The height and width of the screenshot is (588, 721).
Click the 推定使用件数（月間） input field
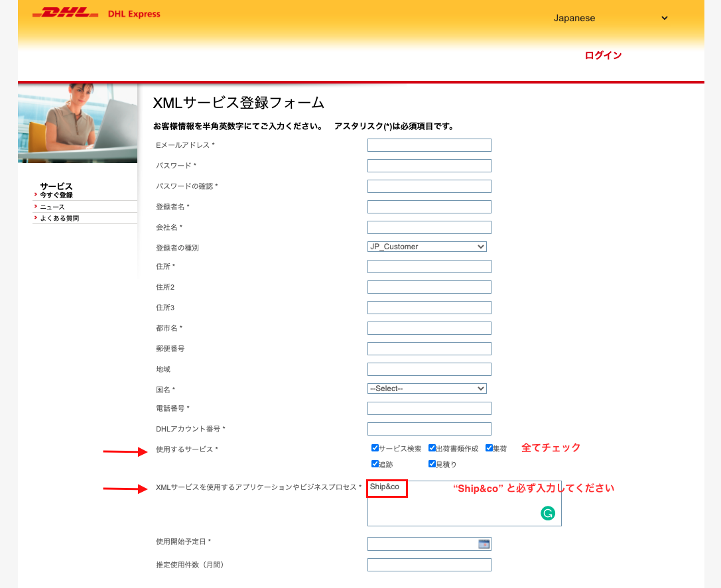429,565
